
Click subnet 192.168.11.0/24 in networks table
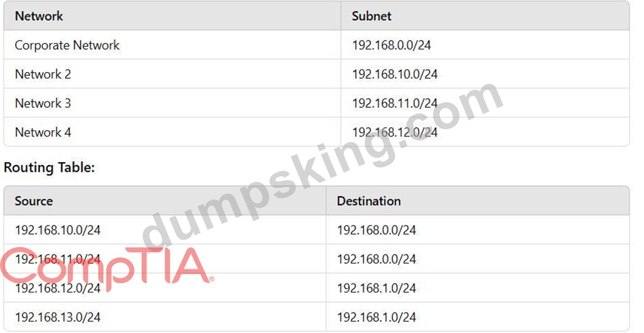(394, 103)
